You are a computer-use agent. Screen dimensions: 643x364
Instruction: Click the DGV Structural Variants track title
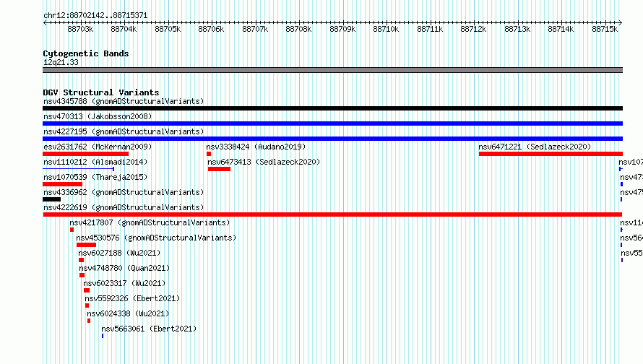point(101,92)
